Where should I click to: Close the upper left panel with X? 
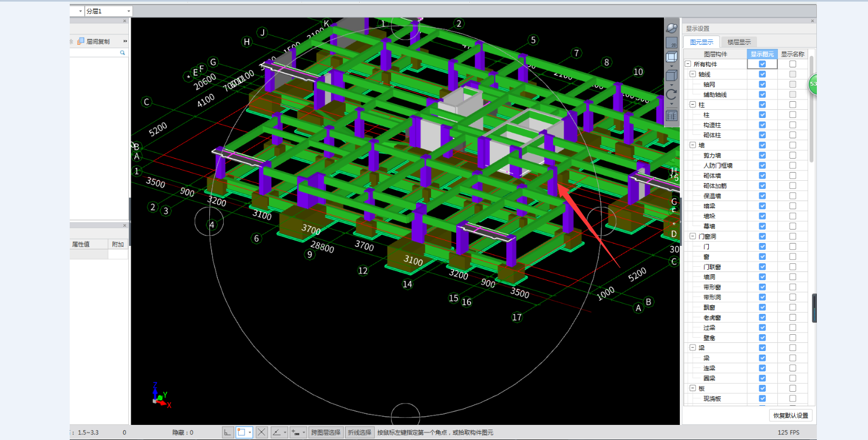(124, 21)
